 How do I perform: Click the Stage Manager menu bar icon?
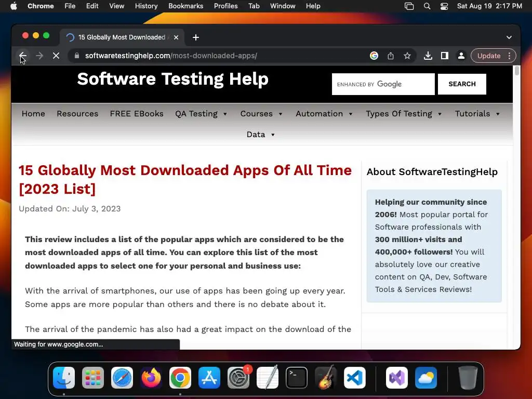[x=409, y=6]
